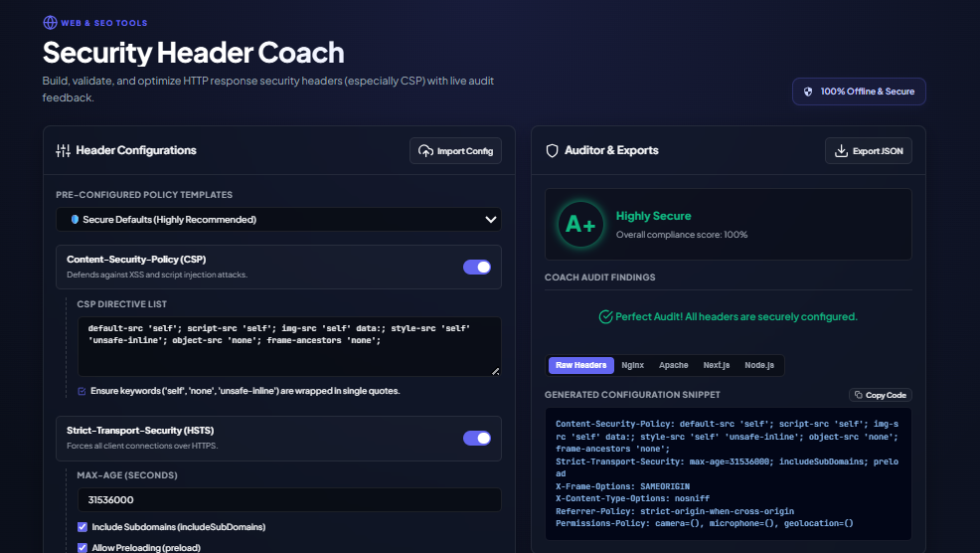Click the 100% Offline & Secure badge
Screen dimensions: 980x553
(x=859, y=92)
